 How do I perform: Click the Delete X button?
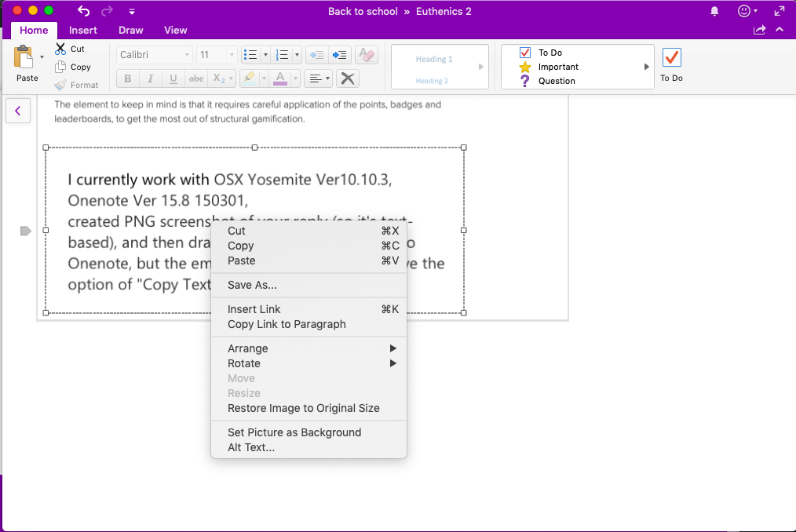348,78
